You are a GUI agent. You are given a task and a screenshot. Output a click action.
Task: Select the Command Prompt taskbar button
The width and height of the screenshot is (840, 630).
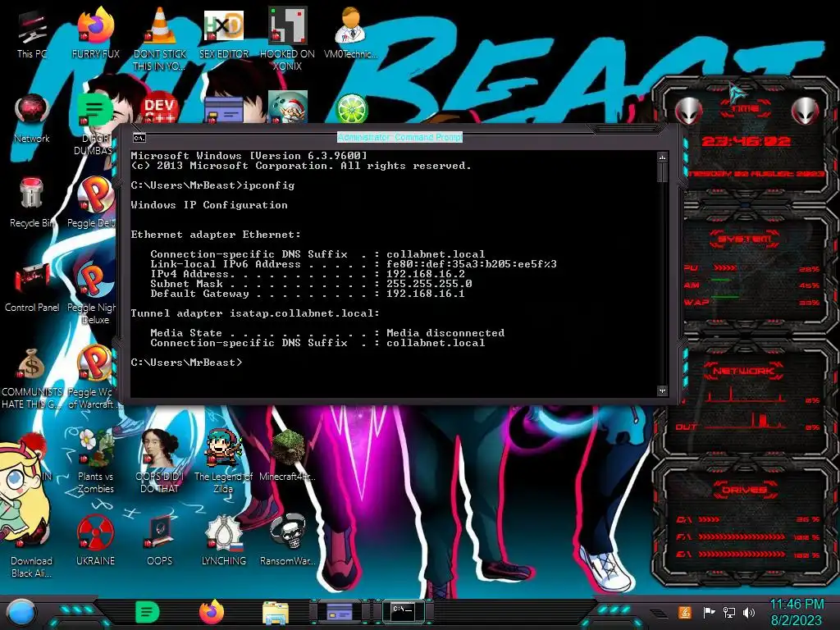coord(403,610)
